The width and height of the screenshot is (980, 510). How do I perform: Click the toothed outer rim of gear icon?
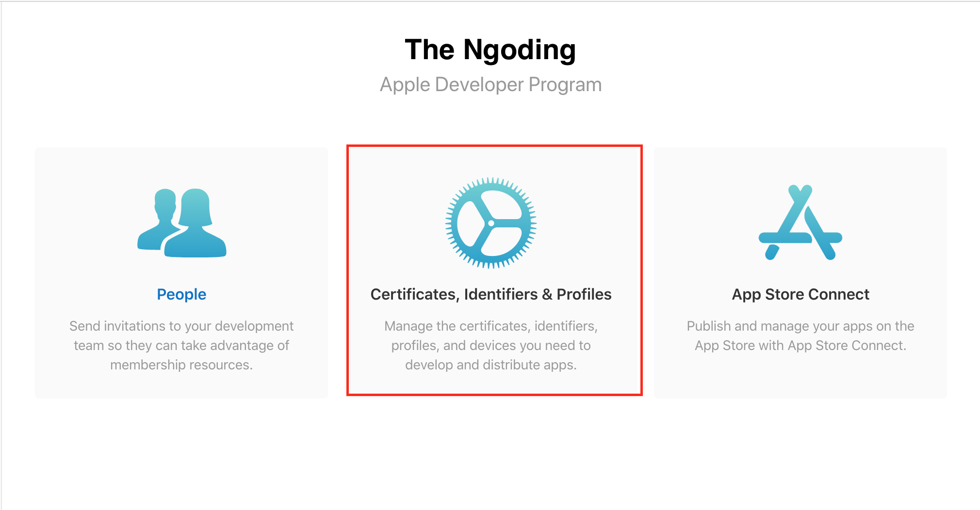491,181
